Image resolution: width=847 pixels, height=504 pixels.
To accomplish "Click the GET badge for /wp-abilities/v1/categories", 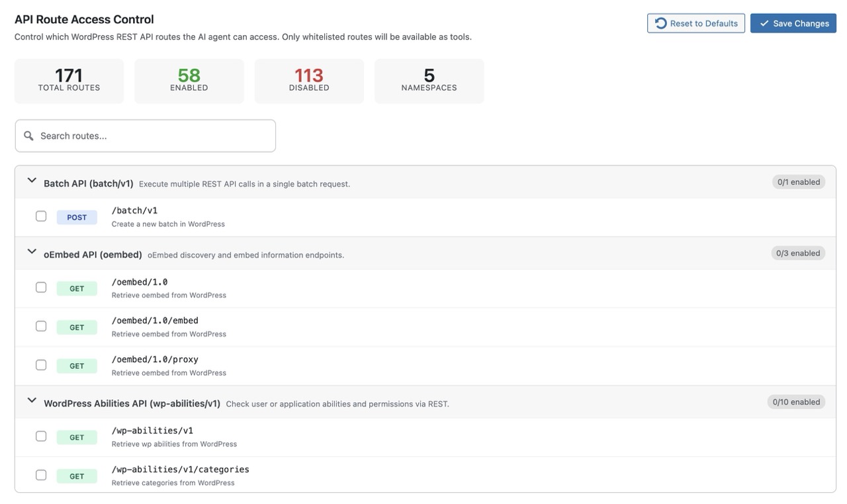I will (x=77, y=476).
